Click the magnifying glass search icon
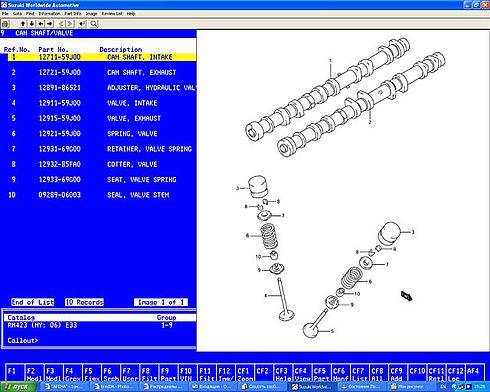This screenshot has width=490, height=392. tap(94, 24)
